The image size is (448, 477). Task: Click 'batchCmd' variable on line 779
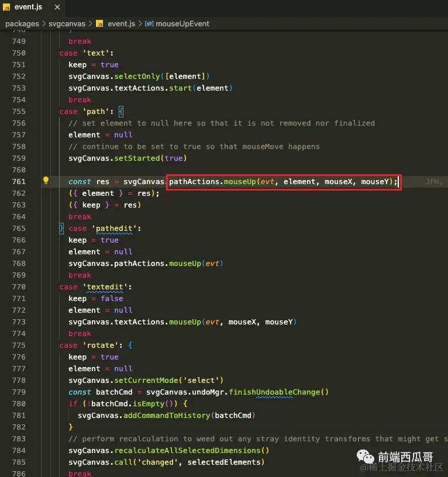coord(114,392)
